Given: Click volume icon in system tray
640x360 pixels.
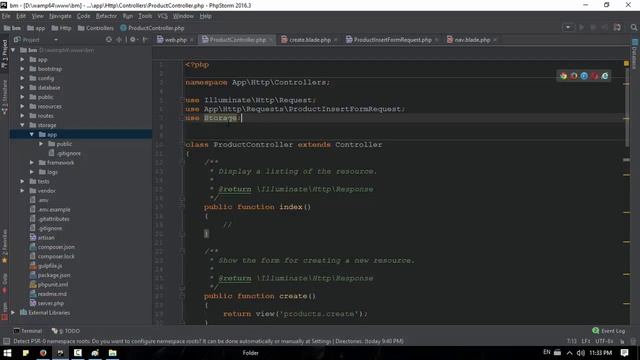Looking at the screenshot, I should coord(580,353).
